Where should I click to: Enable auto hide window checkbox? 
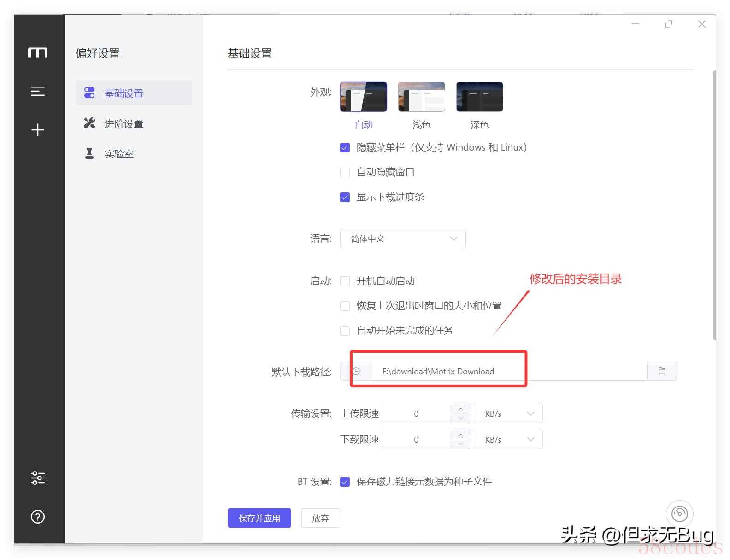[345, 173]
